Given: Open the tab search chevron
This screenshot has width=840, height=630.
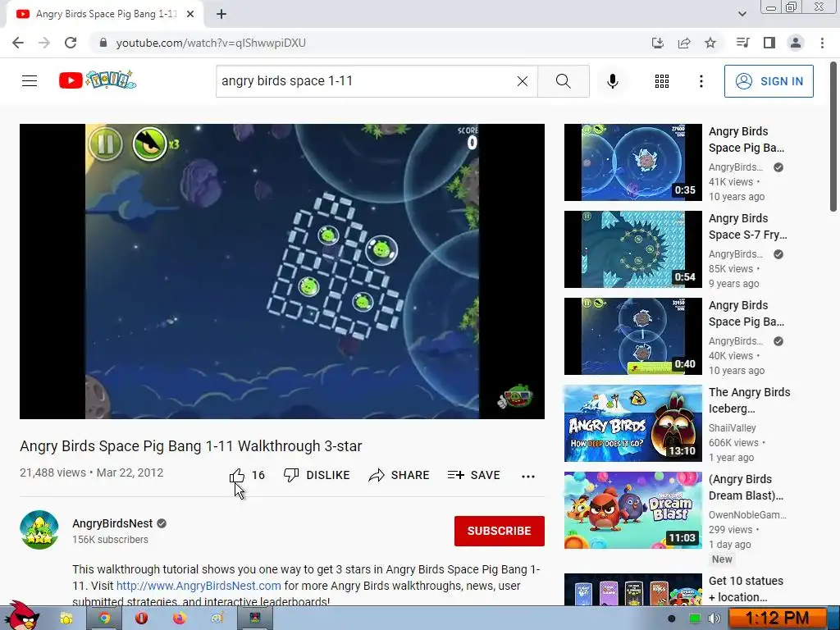Looking at the screenshot, I should point(742,14).
